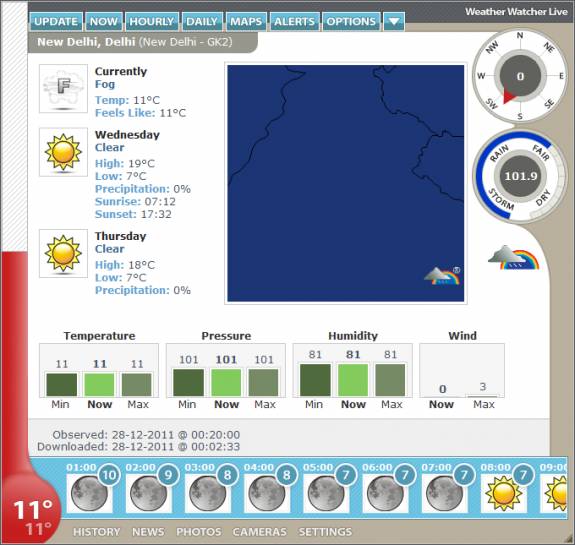Click the Weather Watcher Live title
575x545 pixels.
point(516,12)
